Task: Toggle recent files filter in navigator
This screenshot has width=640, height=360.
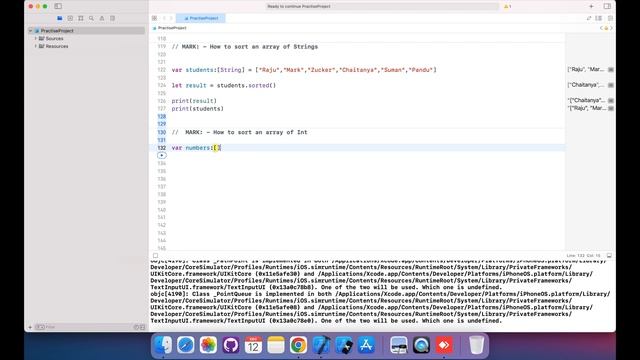Action: pos(136,327)
